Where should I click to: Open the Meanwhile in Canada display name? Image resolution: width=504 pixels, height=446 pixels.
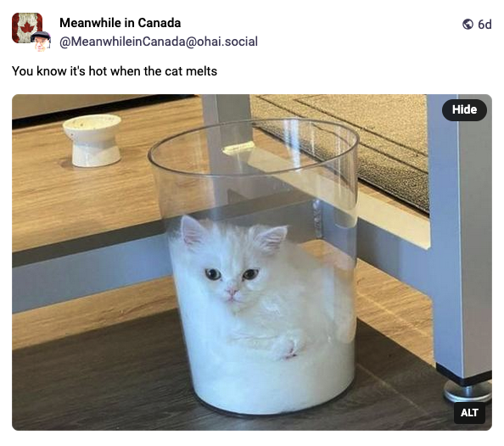[120, 23]
